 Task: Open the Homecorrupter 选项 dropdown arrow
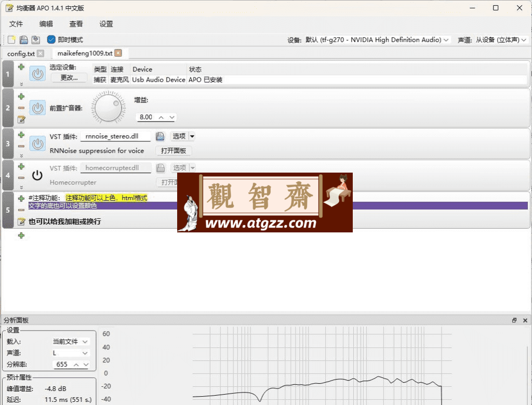[x=192, y=168]
